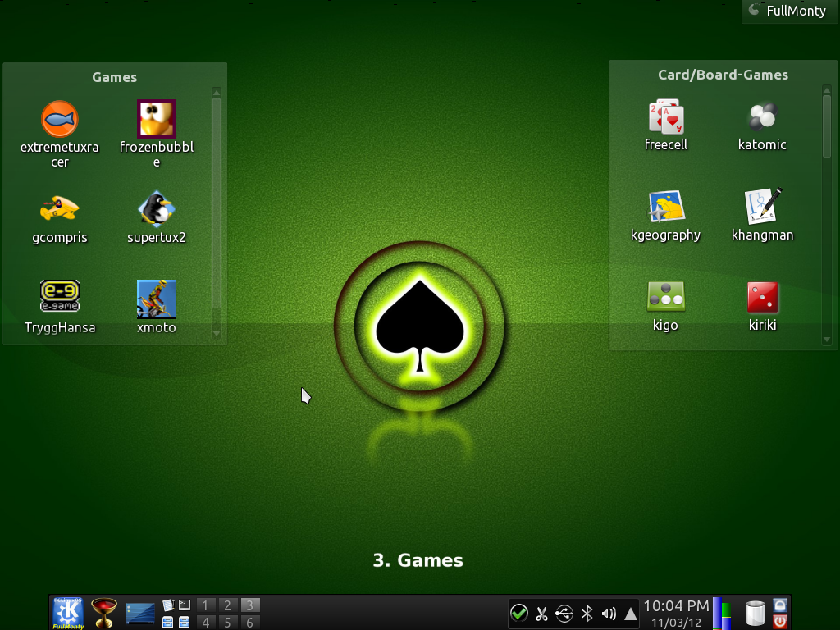Open kgeography application icon
Image resolution: width=840 pixels, height=630 pixels.
coord(666,207)
